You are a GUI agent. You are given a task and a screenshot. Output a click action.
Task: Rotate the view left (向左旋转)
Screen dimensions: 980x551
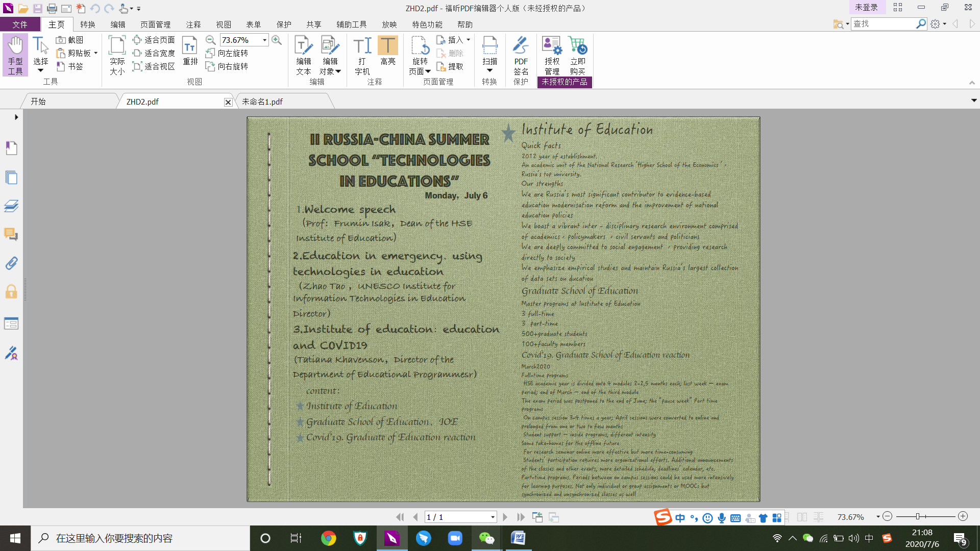(x=227, y=53)
